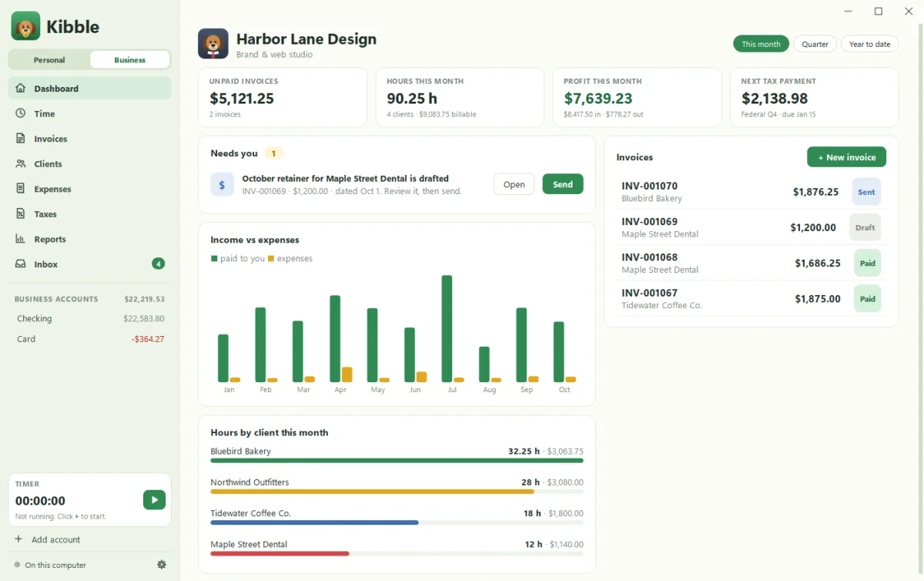Click the blue Tidewater Coffee Co. hours bar
Image resolution: width=924 pixels, height=581 pixels.
pos(314,522)
